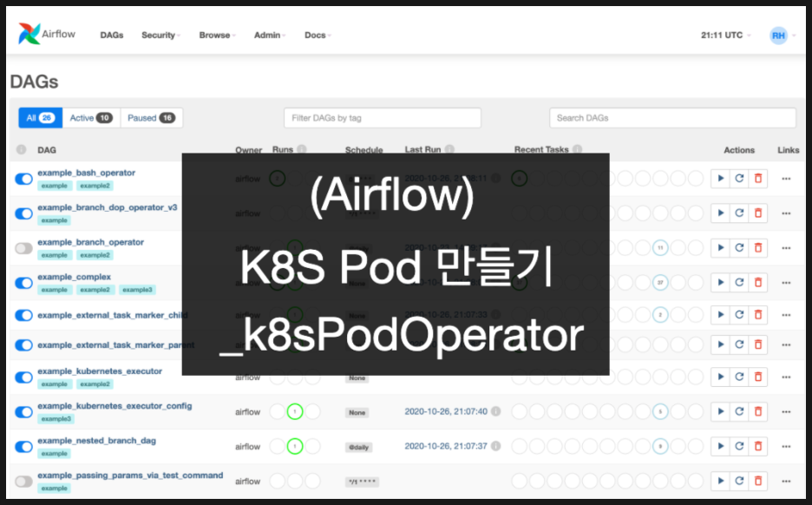Open the RH user account menu
812x505 pixels.
[x=783, y=36]
